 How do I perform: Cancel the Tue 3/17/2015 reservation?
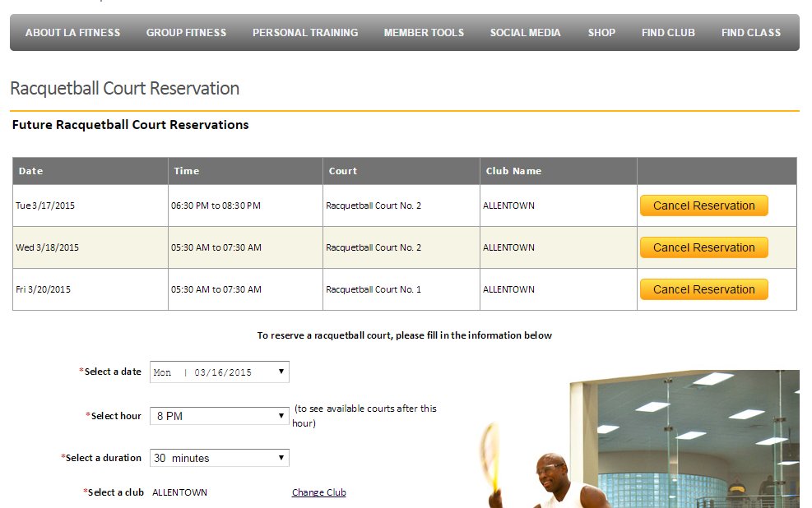(x=703, y=206)
